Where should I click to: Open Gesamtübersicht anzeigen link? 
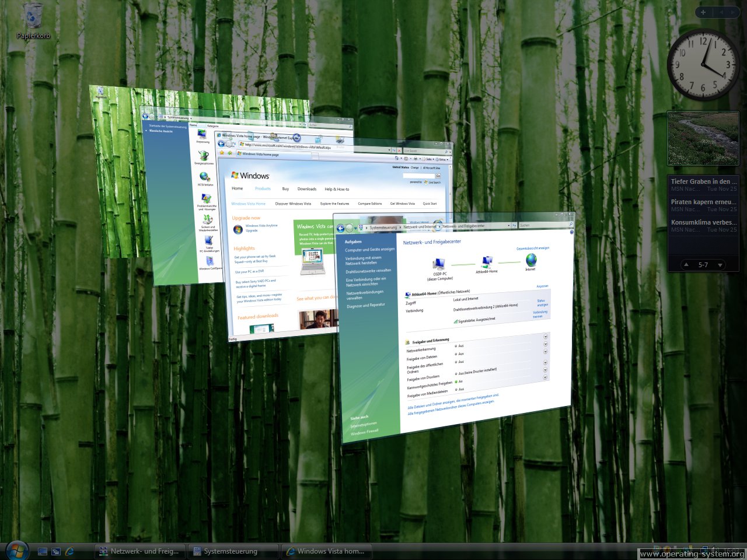[x=532, y=248]
